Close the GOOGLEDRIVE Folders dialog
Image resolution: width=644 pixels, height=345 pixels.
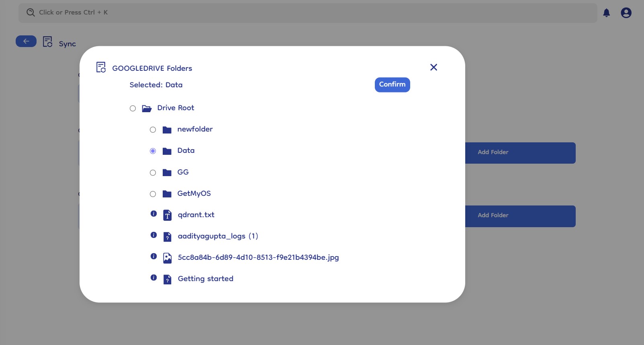[x=433, y=67]
